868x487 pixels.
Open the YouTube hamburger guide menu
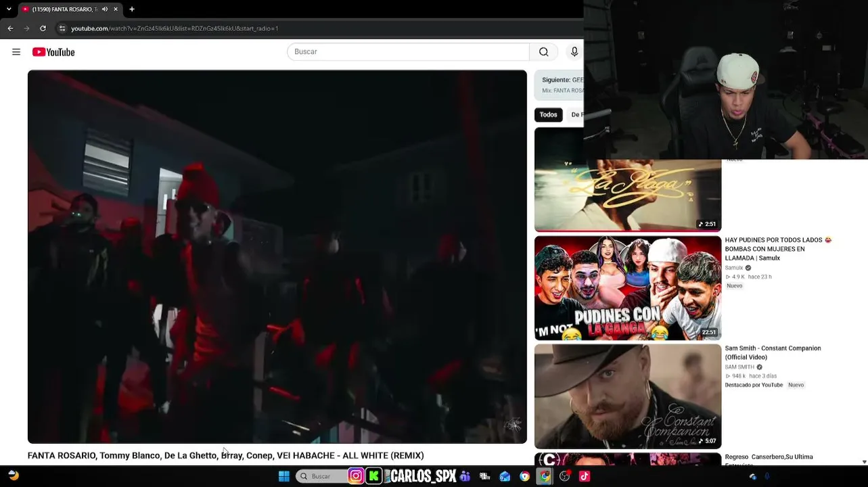tap(16, 52)
